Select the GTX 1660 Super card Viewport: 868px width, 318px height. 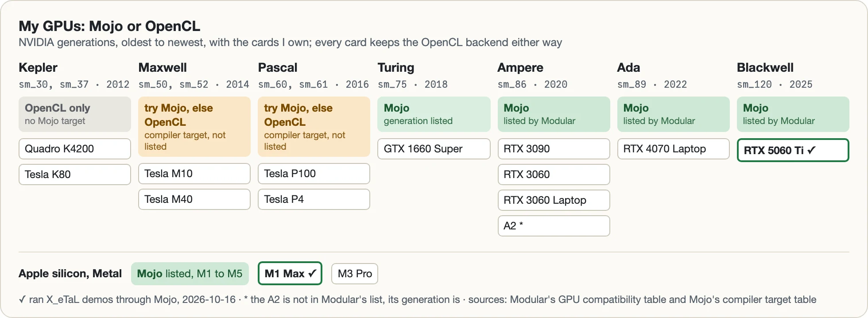click(434, 149)
